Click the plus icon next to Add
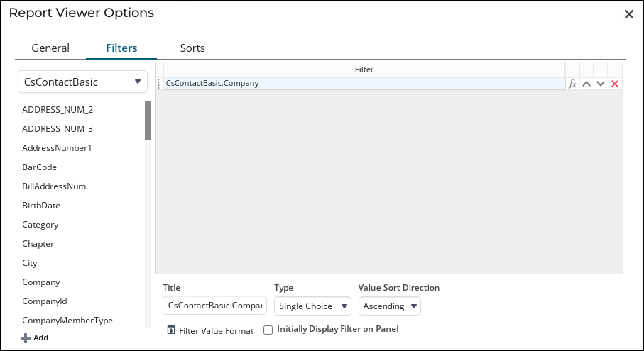The width and height of the screenshot is (644, 351). 26,338
